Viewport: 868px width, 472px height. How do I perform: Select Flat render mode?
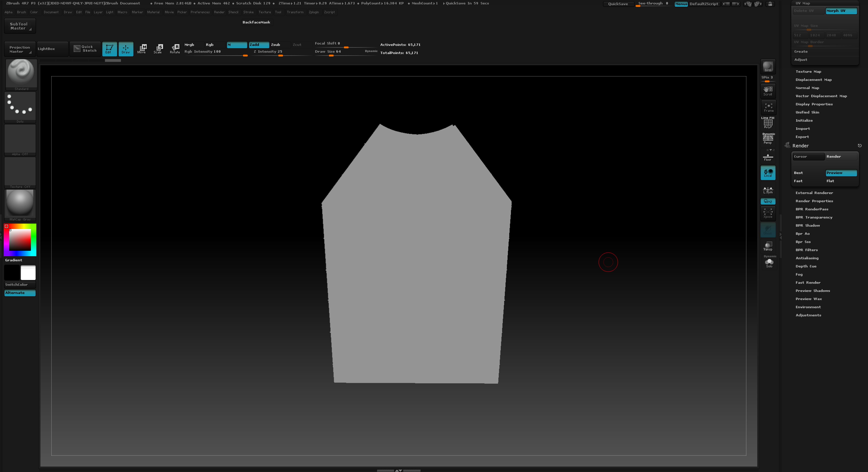(841, 181)
